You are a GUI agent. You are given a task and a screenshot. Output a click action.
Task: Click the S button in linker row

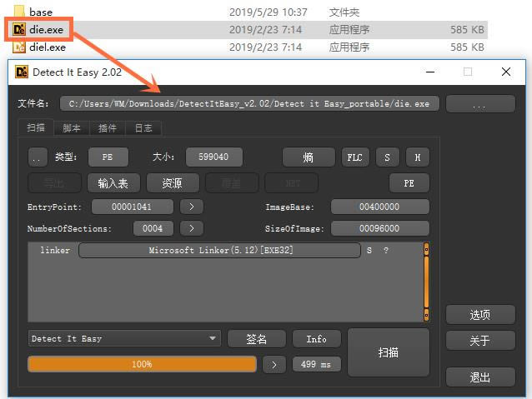point(369,251)
